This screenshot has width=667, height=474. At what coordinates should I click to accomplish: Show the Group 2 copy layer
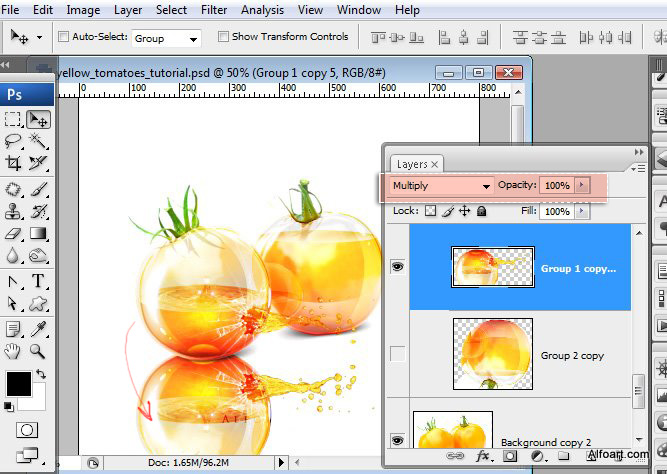pos(397,355)
